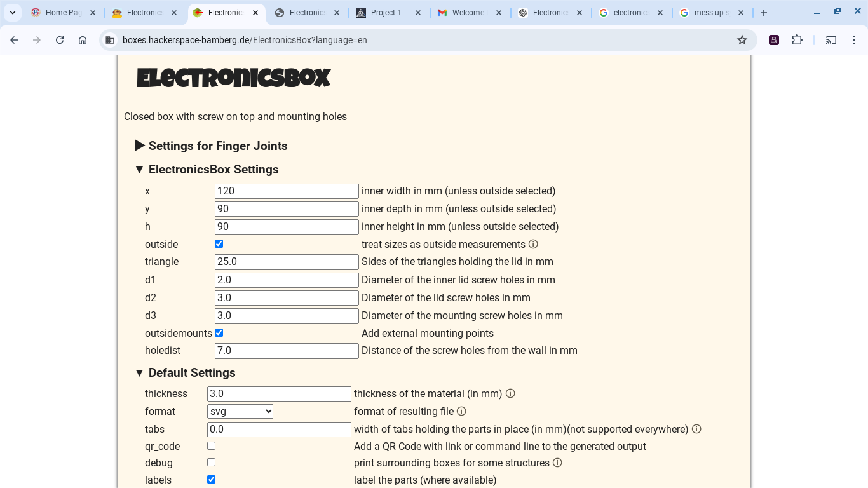The width and height of the screenshot is (868, 488).
Task: Close the Home Page tab
Action: coord(93,13)
